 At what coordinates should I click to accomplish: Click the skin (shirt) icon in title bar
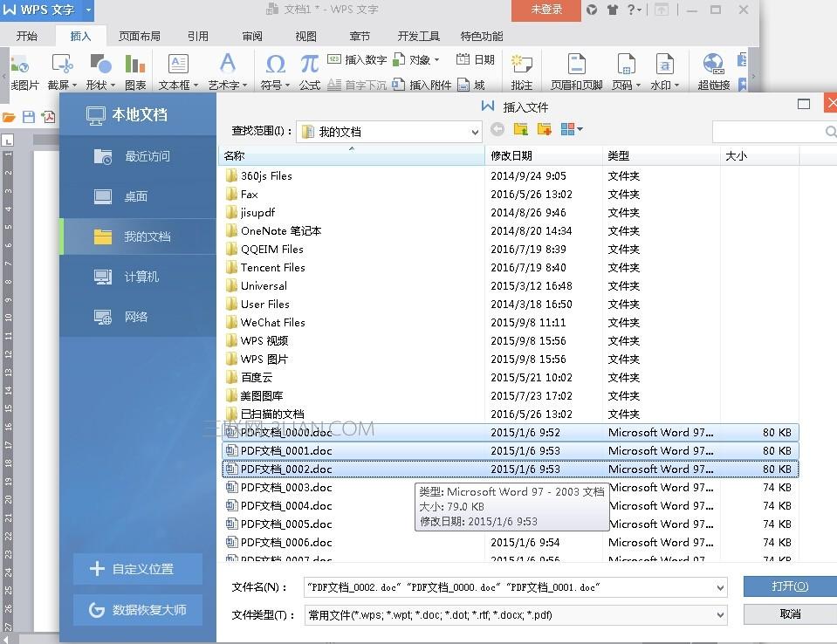613,10
